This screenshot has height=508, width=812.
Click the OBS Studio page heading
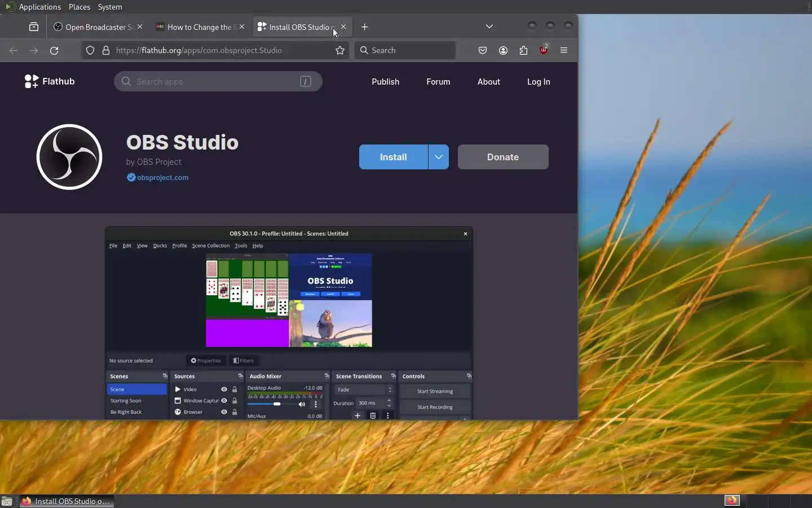[182, 142]
